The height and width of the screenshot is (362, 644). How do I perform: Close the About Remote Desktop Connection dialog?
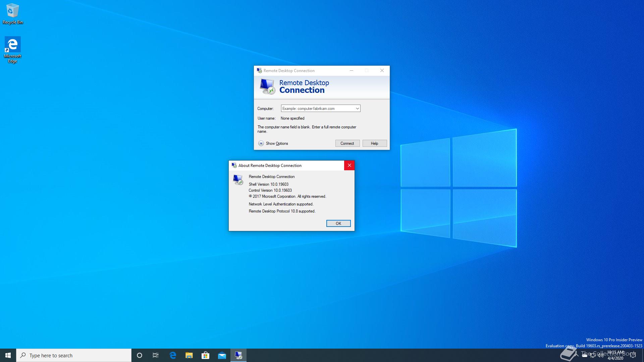(x=349, y=165)
